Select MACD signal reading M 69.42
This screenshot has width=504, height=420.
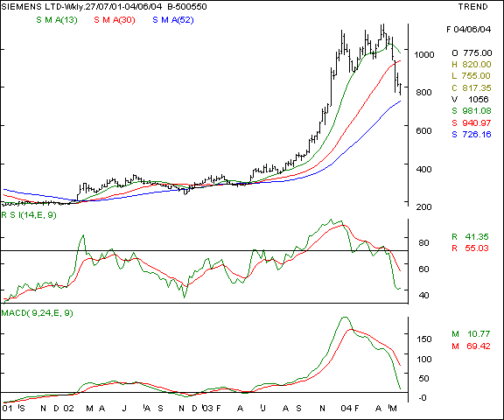point(471,346)
